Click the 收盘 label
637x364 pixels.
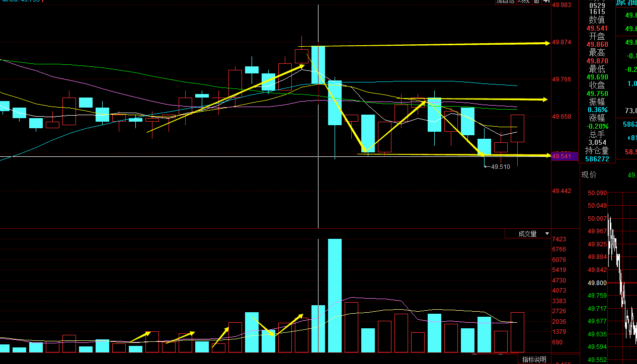[597, 85]
